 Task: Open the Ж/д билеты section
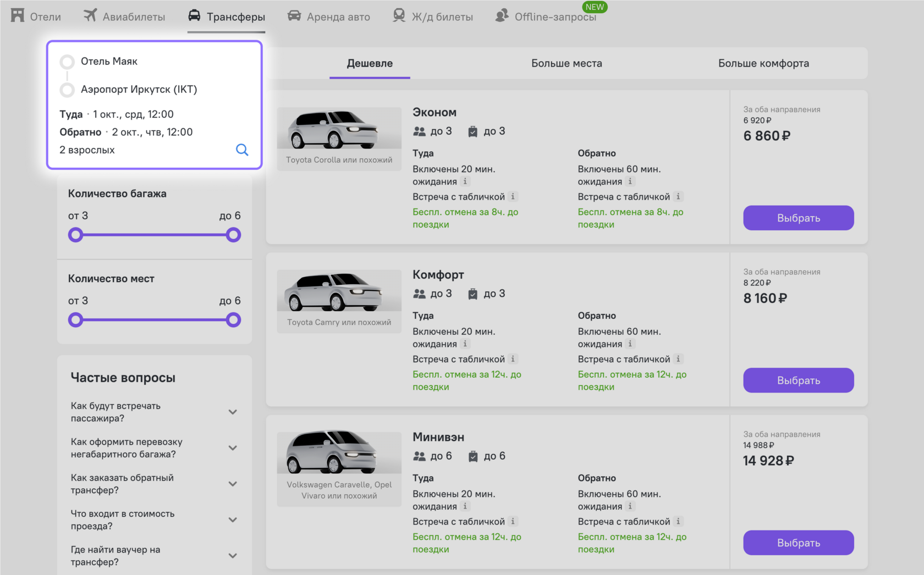[x=433, y=16]
